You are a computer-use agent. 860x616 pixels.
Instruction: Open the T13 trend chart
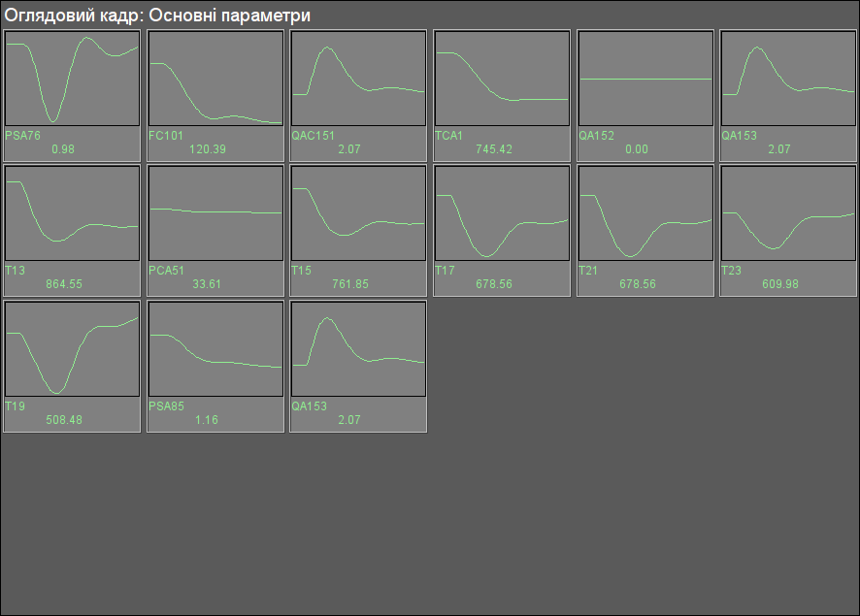coord(72,213)
